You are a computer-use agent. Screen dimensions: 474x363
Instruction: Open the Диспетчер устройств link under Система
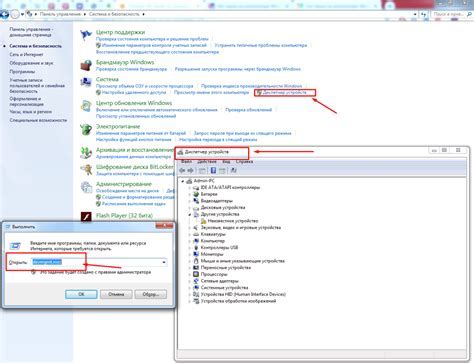pos(284,92)
